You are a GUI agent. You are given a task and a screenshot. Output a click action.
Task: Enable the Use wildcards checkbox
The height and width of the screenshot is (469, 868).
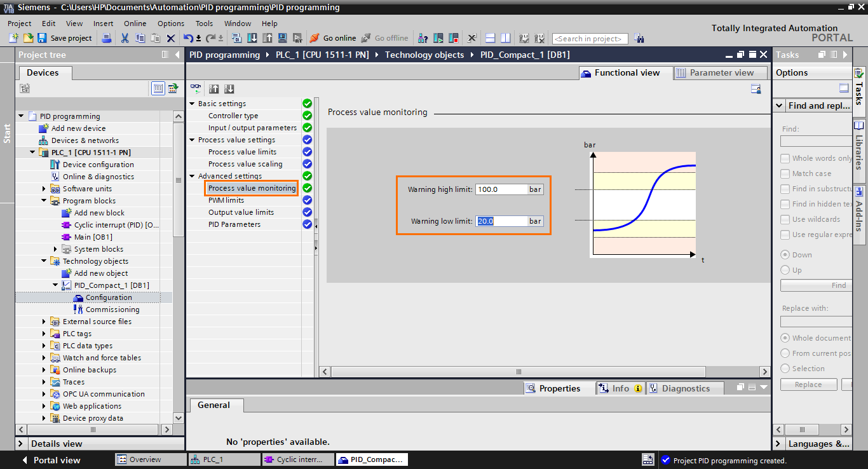(x=784, y=219)
